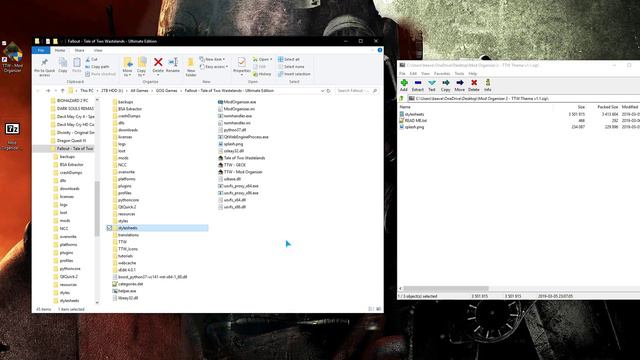
Task: Click Invert selection in Explorer ribbon
Action: pyautogui.click(x=294, y=74)
